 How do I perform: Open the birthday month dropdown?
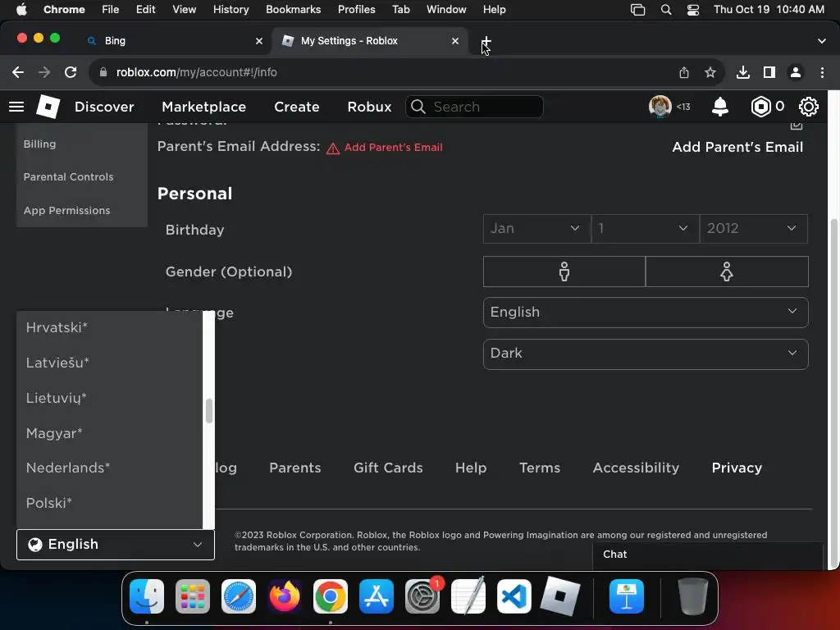(536, 229)
